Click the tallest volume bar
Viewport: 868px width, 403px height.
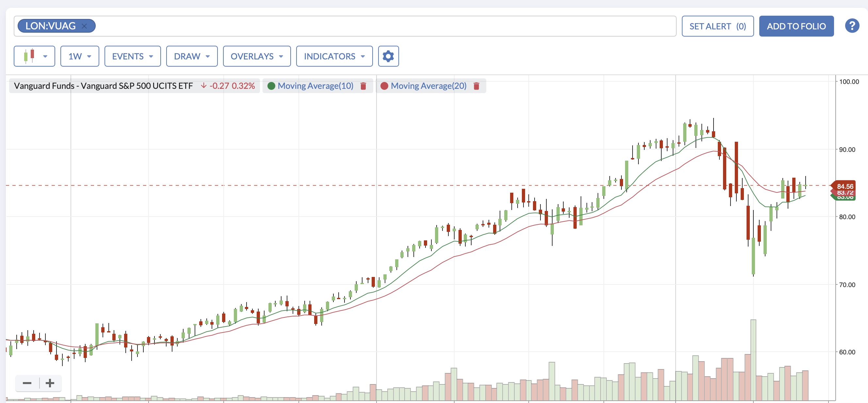click(x=753, y=360)
